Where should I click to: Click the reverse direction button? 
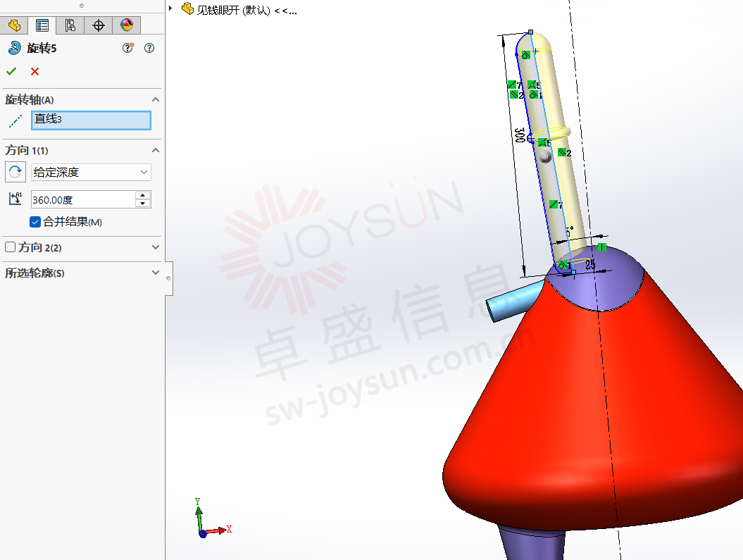(15, 172)
